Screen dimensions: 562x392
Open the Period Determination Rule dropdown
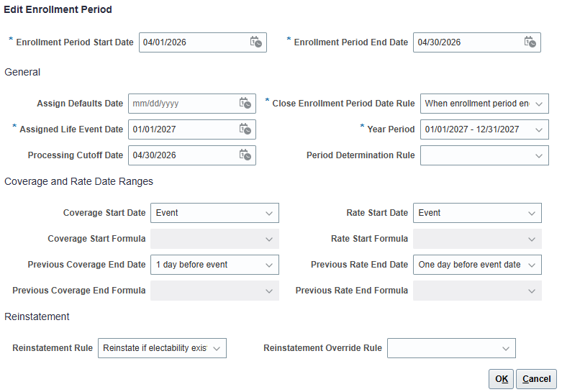[x=484, y=155]
